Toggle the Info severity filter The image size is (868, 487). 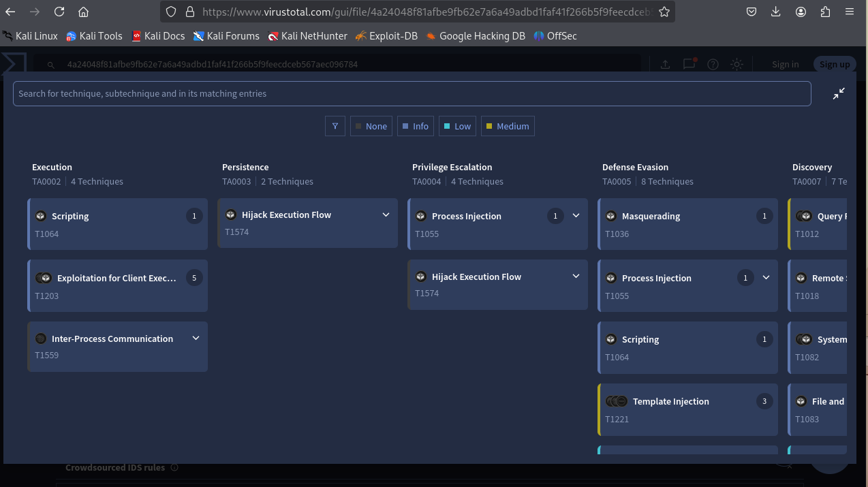416,126
